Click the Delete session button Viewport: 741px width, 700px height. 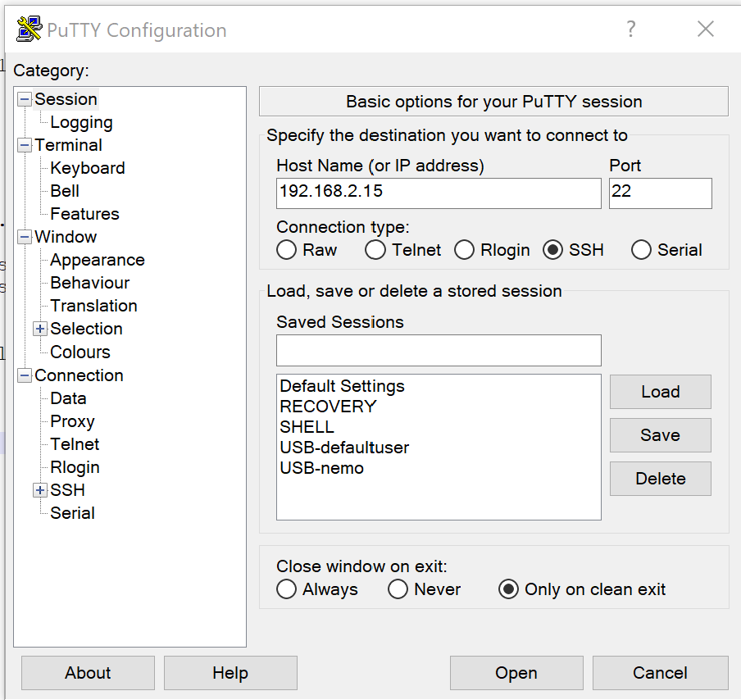(x=660, y=479)
